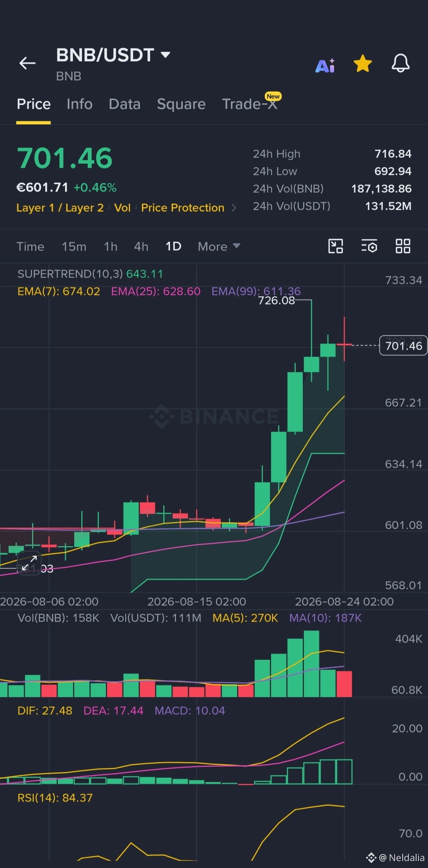Select the 4h interval

(141, 247)
